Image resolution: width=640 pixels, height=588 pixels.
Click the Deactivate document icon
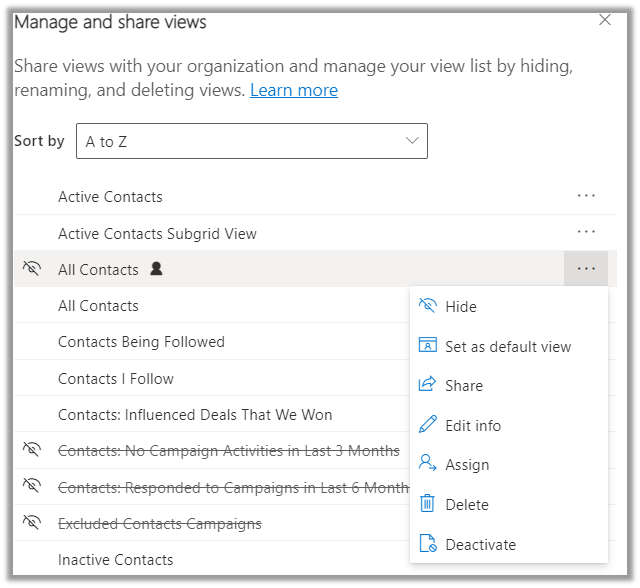pyautogui.click(x=428, y=544)
